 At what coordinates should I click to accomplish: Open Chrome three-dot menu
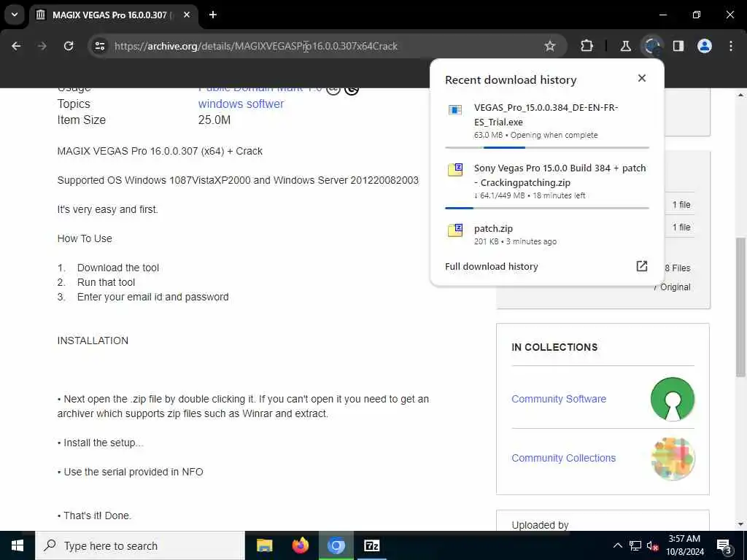click(x=731, y=46)
